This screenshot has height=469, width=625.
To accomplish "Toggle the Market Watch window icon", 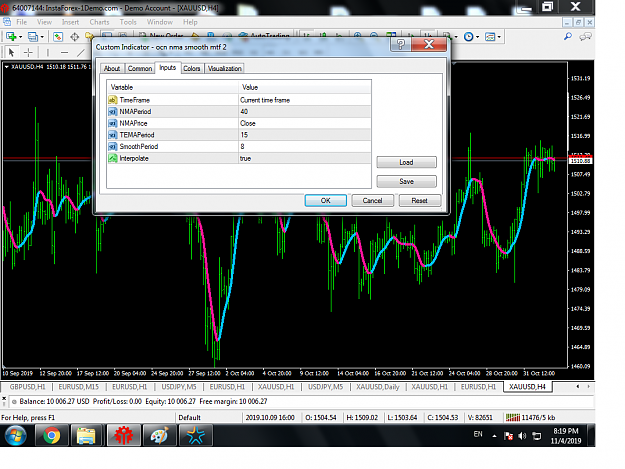I will point(58,37).
